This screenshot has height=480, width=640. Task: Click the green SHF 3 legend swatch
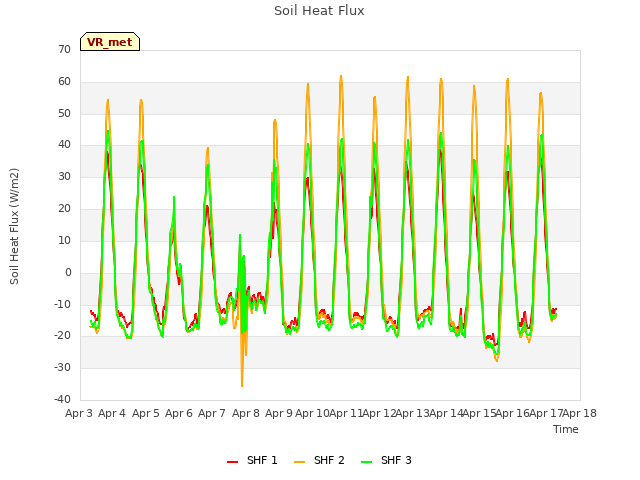click(x=367, y=462)
